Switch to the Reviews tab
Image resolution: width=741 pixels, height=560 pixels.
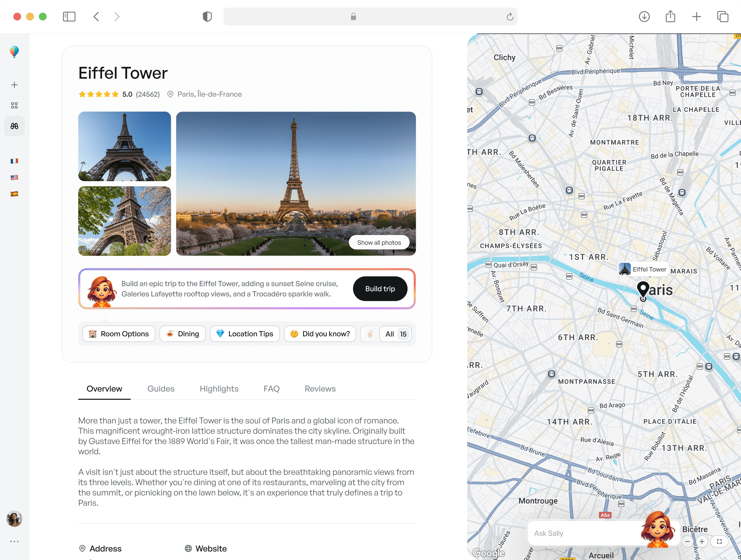(320, 389)
